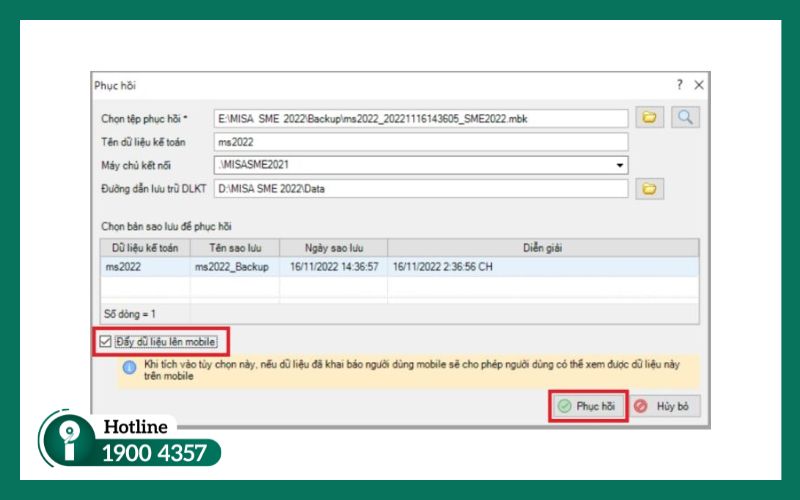
Task: Click the Ngày sao lưu column header
Action: click(333, 247)
